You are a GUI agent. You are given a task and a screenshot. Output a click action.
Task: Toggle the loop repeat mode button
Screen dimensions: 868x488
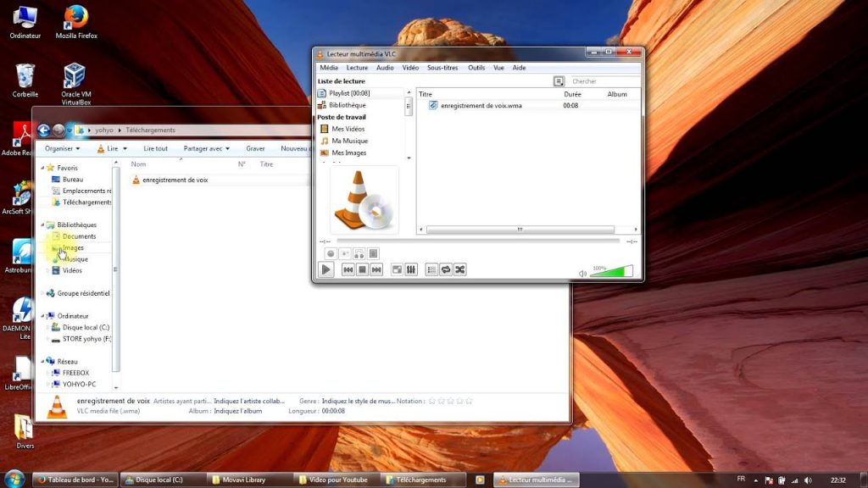[446, 269]
